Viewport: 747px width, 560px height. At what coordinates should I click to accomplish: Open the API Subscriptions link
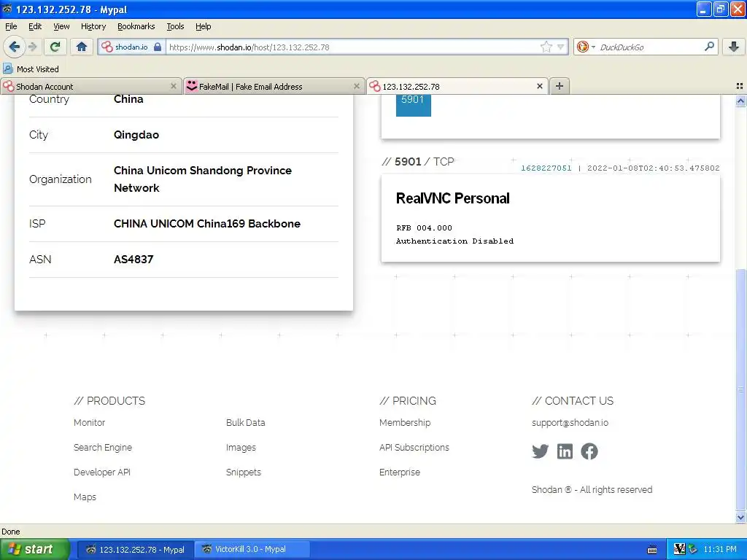[414, 447]
